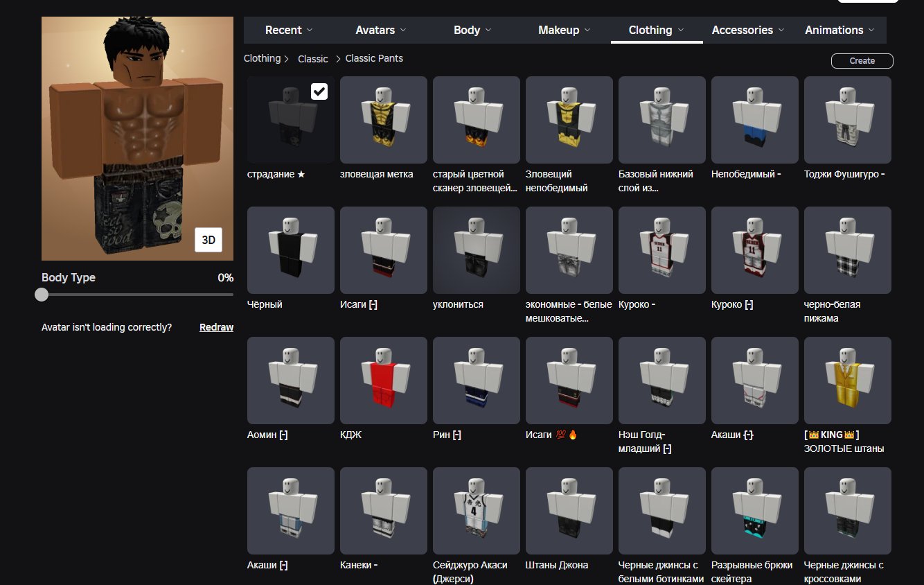This screenshot has height=585, width=924.
Task: Click the 'старый цветной сканер зловещей…' item name
Action: click(x=475, y=181)
